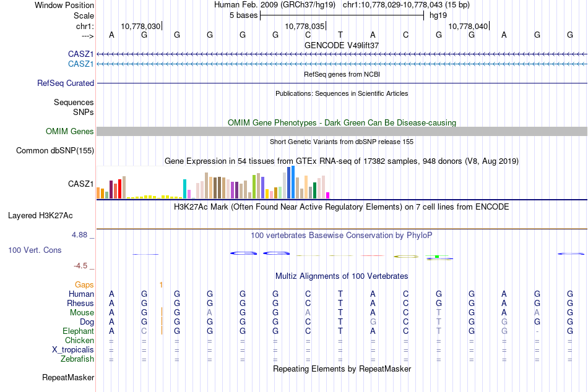Viewport: 588px width, 392px height.
Task: Click the Rhesus species row label
Action: pyautogui.click(x=80, y=303)
